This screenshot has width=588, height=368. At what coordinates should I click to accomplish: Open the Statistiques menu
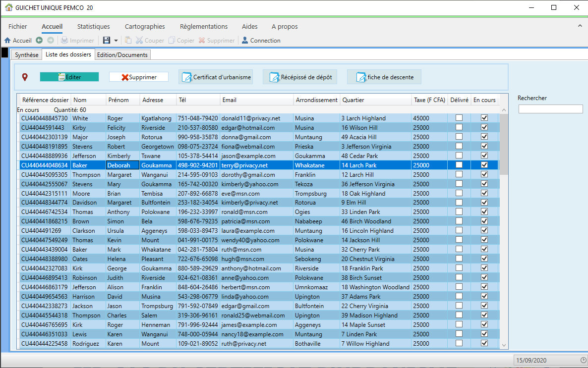[x=93, y=27]
